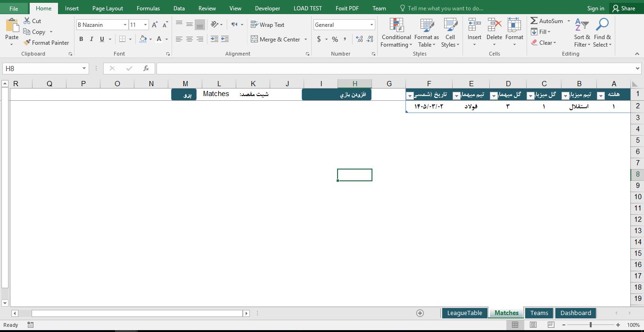Open the General number format dropdown
The width and height of the screenshot is (644, 332).
pyautogui.click(x=372, y=24)
